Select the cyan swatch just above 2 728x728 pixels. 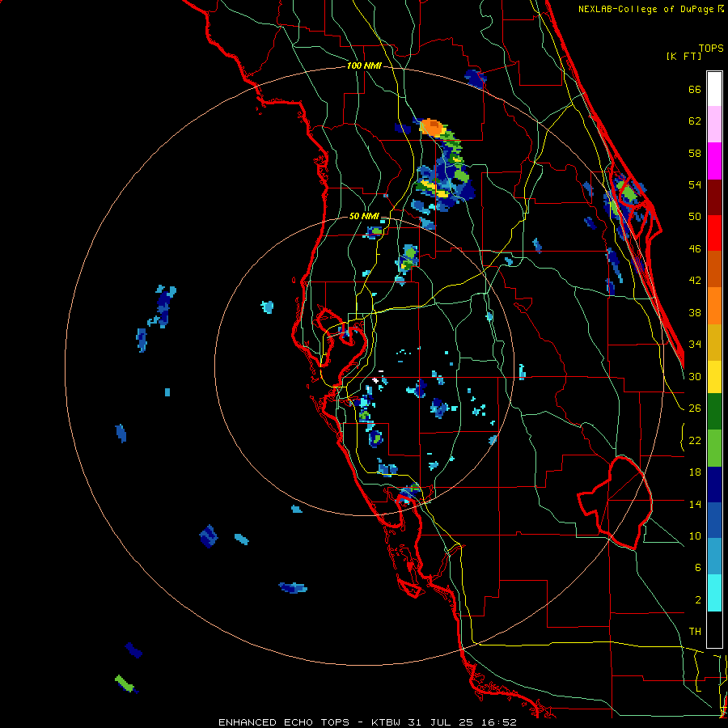(714, 593)
